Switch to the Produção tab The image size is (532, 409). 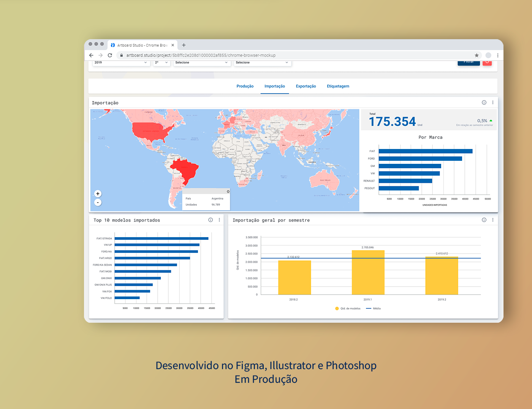click(245, 86)
